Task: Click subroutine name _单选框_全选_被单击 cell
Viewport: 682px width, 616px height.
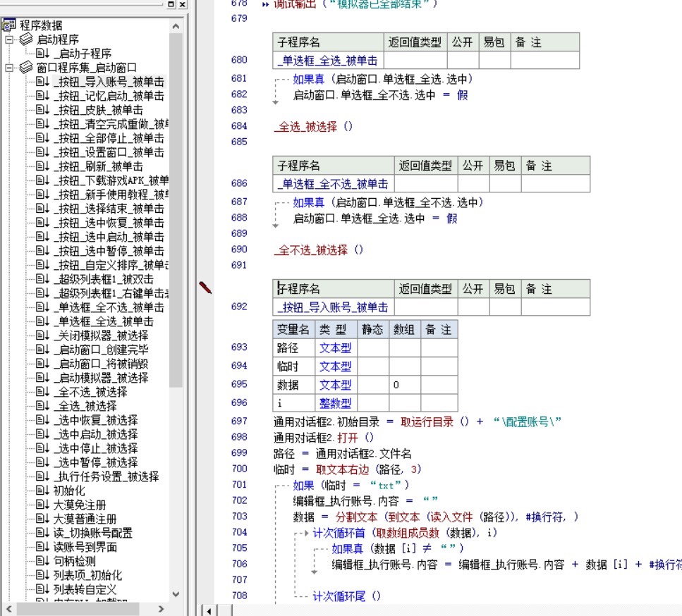Action: (328, 61)
